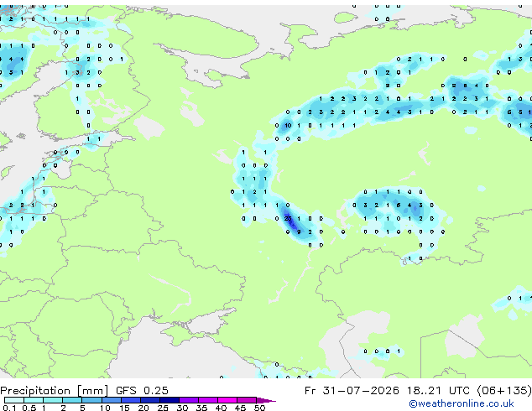532x411 pixels.
Task: Click the legend tick label '0.5'
Action: point(29,408)
